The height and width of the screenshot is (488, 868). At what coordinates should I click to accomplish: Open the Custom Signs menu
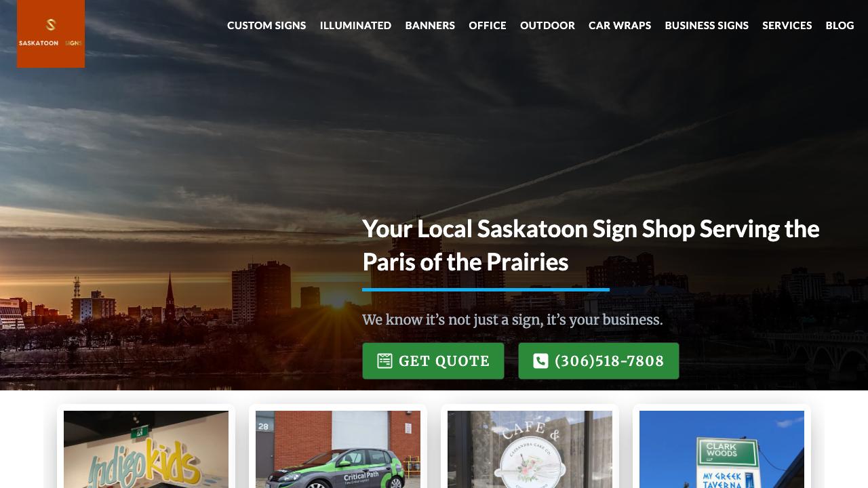tap(267, 25)
